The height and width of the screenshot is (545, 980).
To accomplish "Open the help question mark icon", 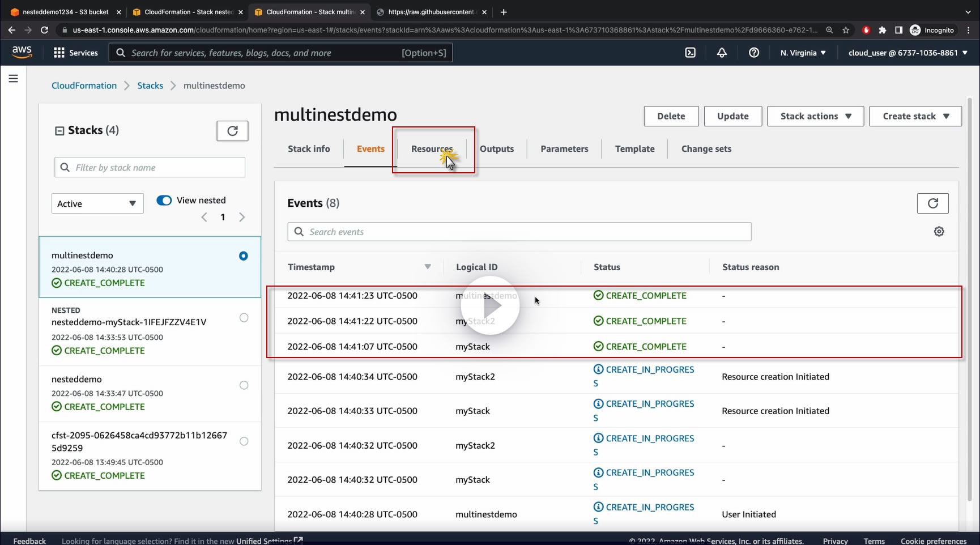I will 753,53.
